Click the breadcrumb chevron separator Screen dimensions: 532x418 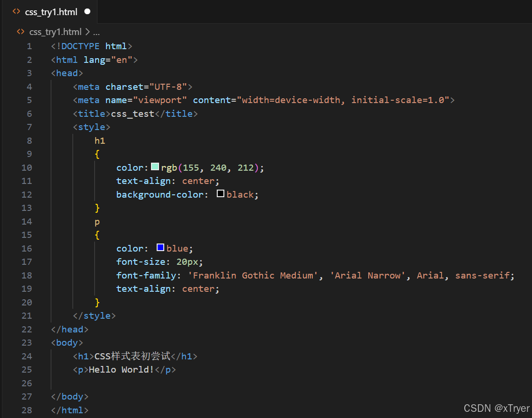click(88, 32)
